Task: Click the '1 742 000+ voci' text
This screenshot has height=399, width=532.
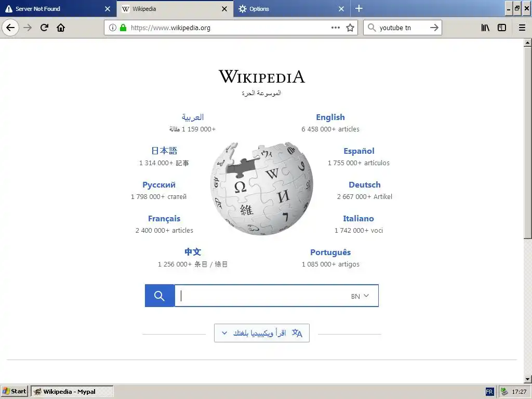Action: (x=358, y=231)
